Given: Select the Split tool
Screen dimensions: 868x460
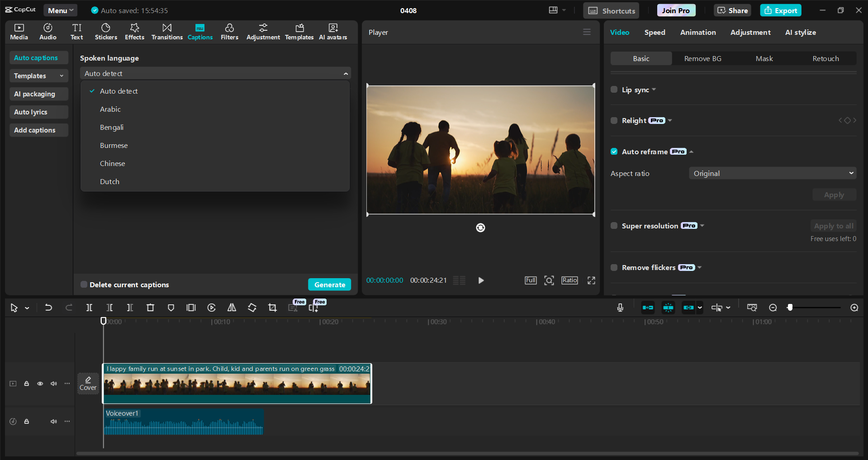Looking at the screenshot, I should 89,308.
